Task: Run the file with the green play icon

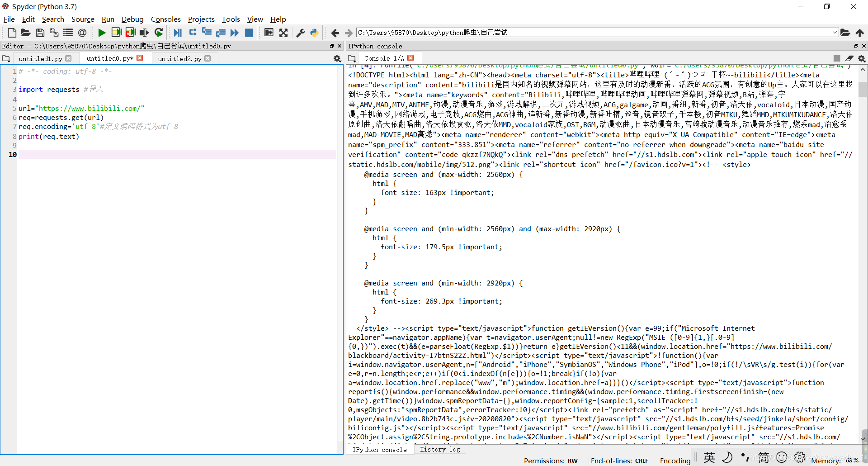Action: click(x=102, y=33)
